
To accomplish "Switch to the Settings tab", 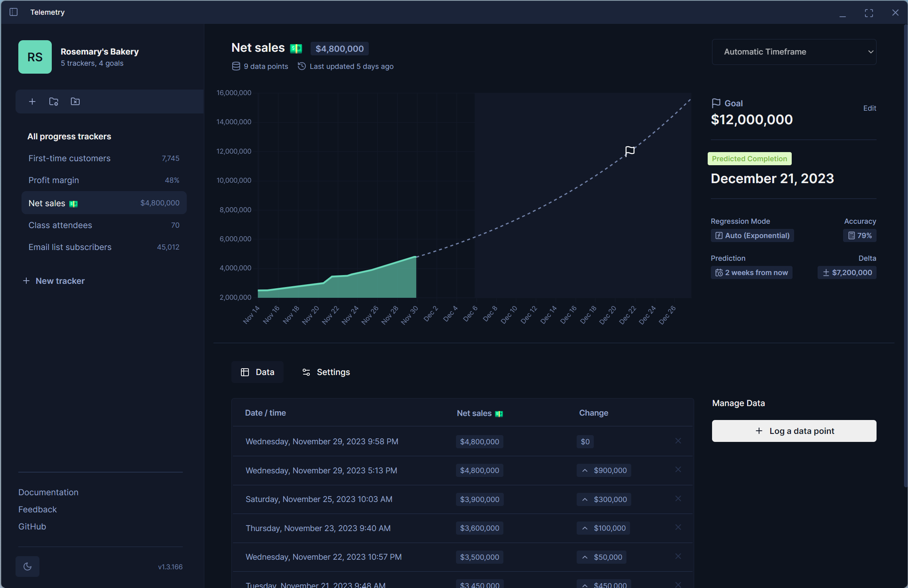I will tap(326, 372).
